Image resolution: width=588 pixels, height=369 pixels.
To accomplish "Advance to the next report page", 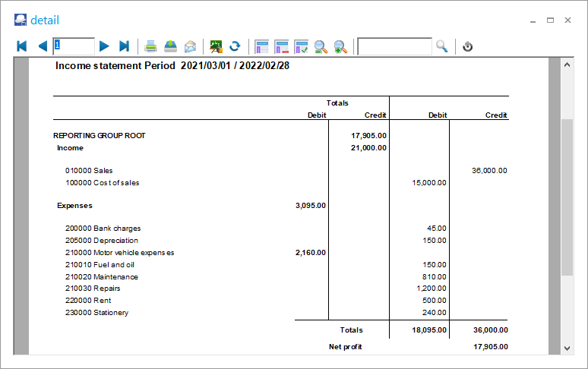I will point(104,46).
